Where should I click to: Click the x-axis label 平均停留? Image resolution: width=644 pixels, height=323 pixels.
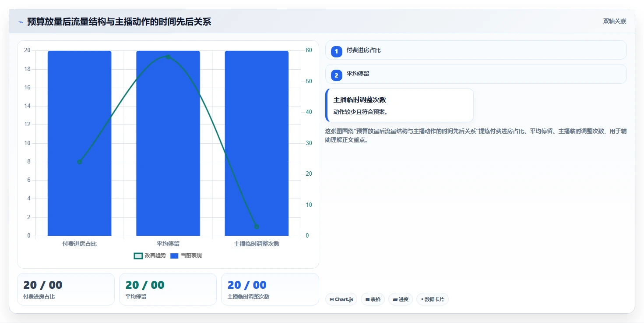[168, 244]
